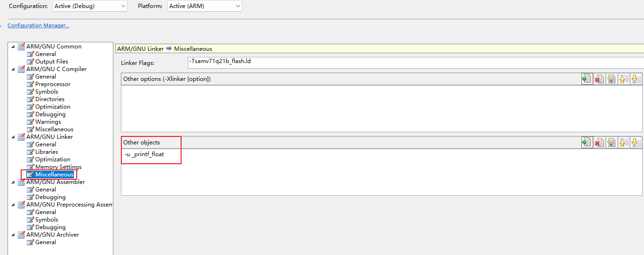Screen dimensions: 644x255
Task: Select Miscellaneous under ARM/GNU Linker
Action: pos(54,175)
